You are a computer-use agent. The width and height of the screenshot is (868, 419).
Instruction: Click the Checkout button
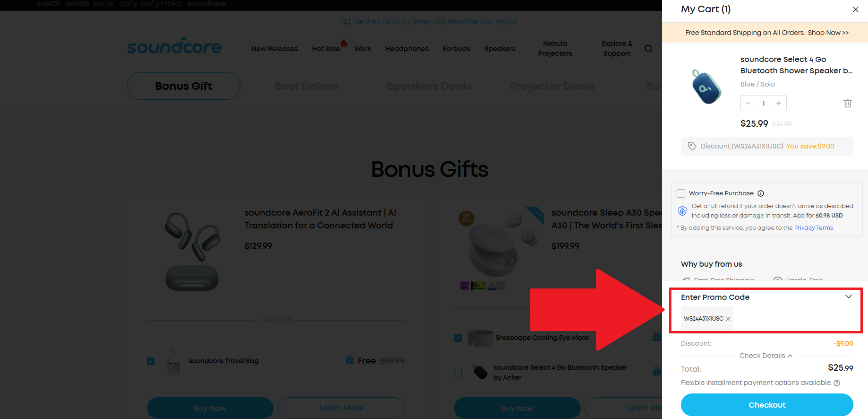pyautogui.click(x=767, y=405)
